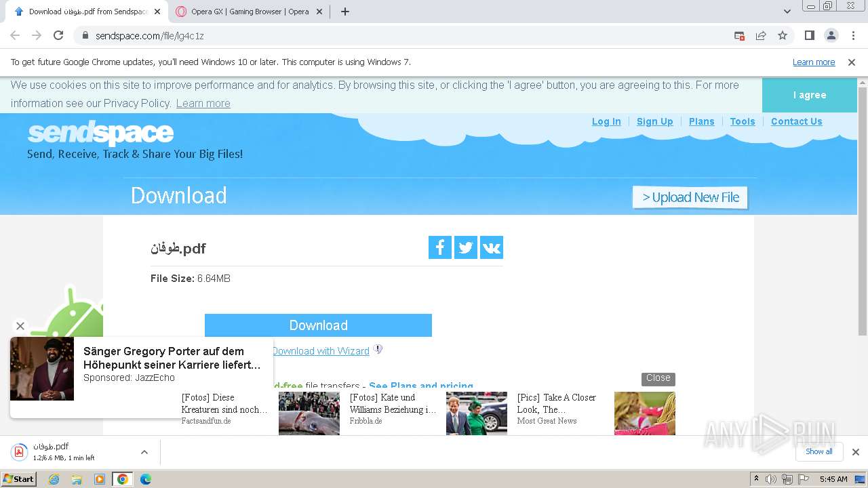The image size is (868, 488).
Task: Click the Download with Wizard help icon
Action: tap(378, 350)
